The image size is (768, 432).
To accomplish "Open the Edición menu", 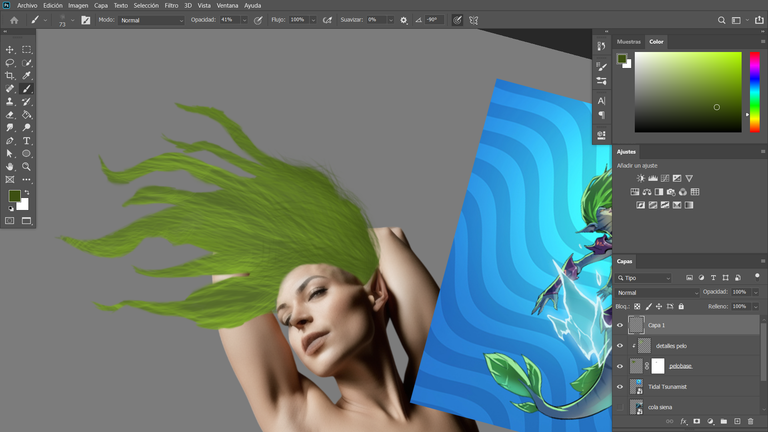I will (52, 5).
